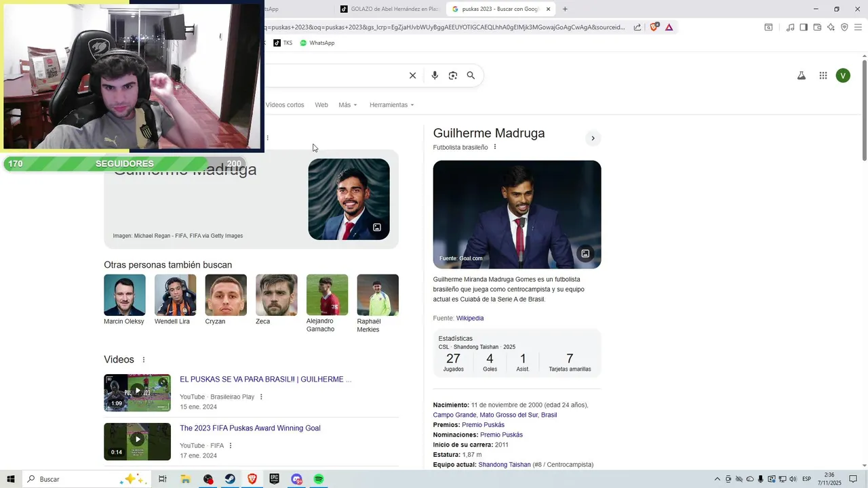Expand knowledge panel with chevron arrow
The height and width of the screenshot is (488, 868).
(593, 138)
